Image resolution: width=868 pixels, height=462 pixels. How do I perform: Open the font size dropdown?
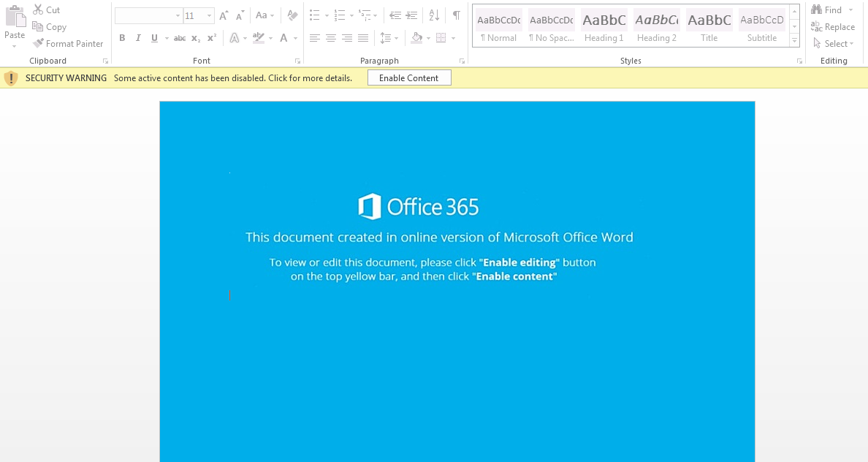point(209,16)
